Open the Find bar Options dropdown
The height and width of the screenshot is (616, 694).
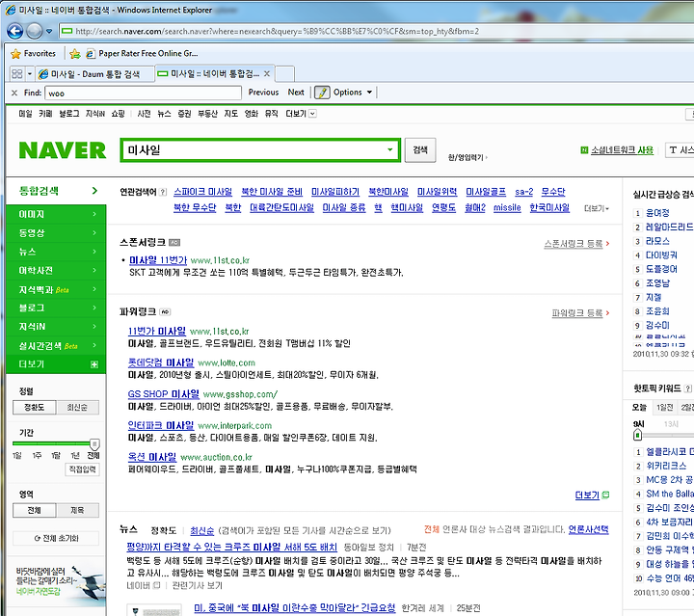[353, 92]
